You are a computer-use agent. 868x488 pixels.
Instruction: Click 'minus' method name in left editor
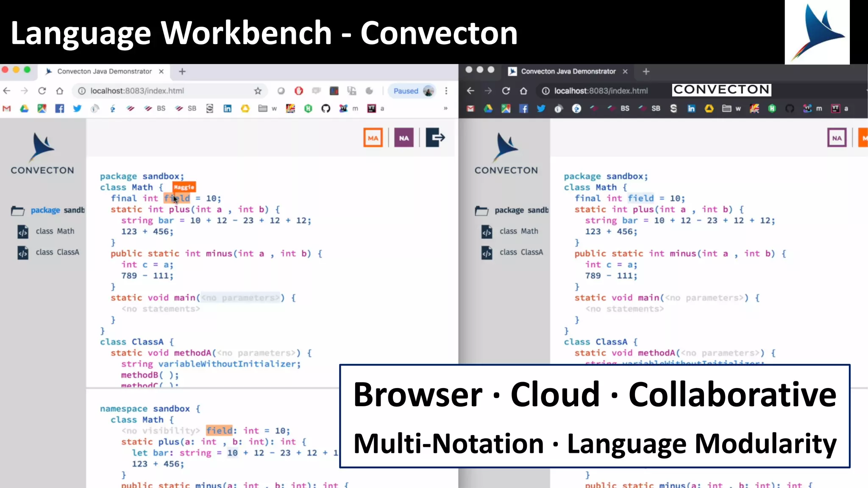pyautogui.click(x=219, y=253)
